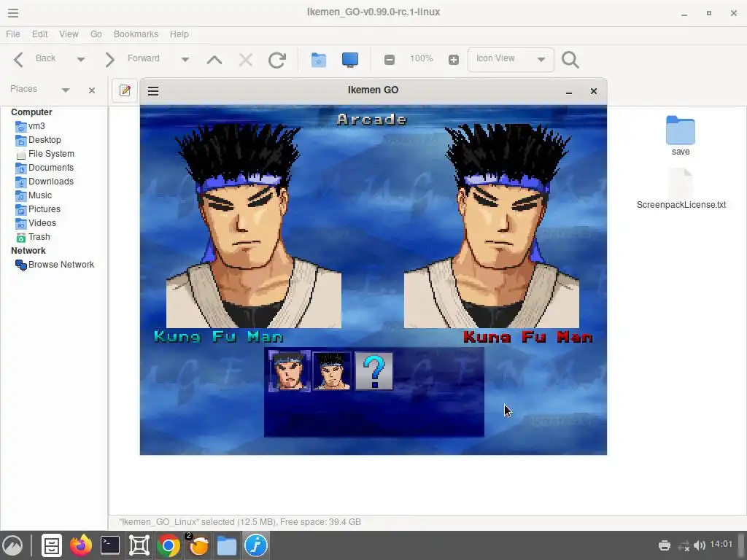This screenshot has width=747, height=560.
Task: Reload the current folder
Action: click(276, 60)
